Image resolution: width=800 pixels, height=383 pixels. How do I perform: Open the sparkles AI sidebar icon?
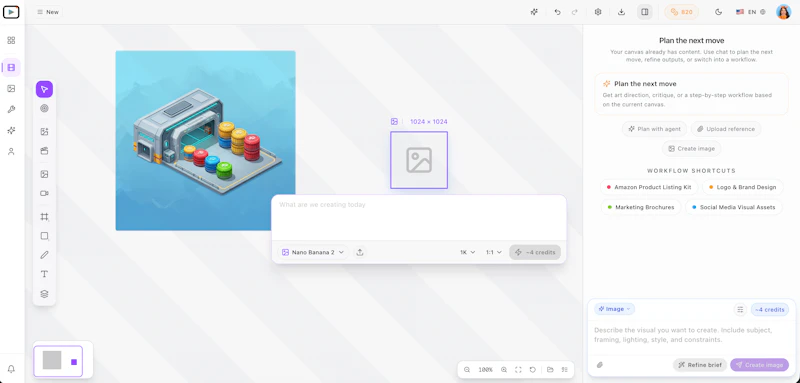coord(11,131)
